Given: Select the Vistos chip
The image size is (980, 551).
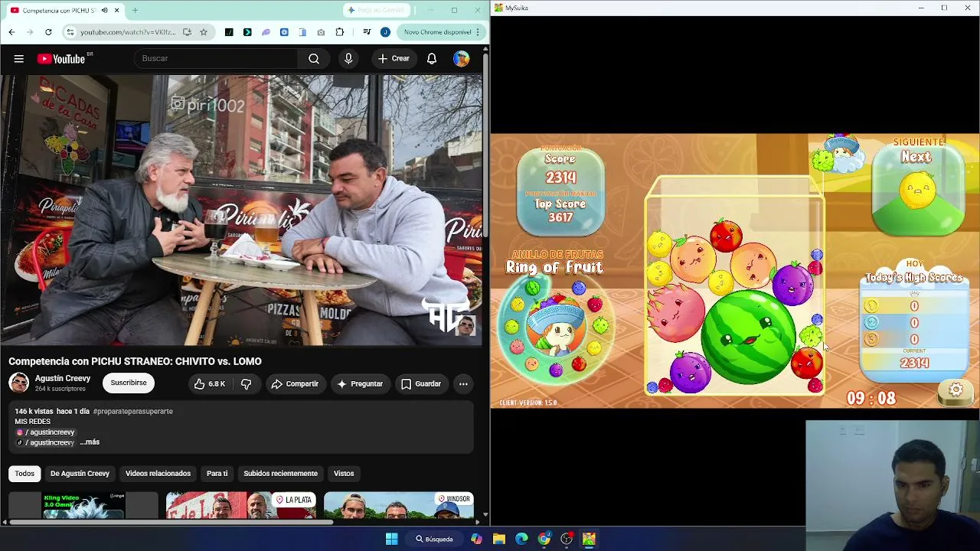Looking at the screenshot, I should [x=344, y=474].
